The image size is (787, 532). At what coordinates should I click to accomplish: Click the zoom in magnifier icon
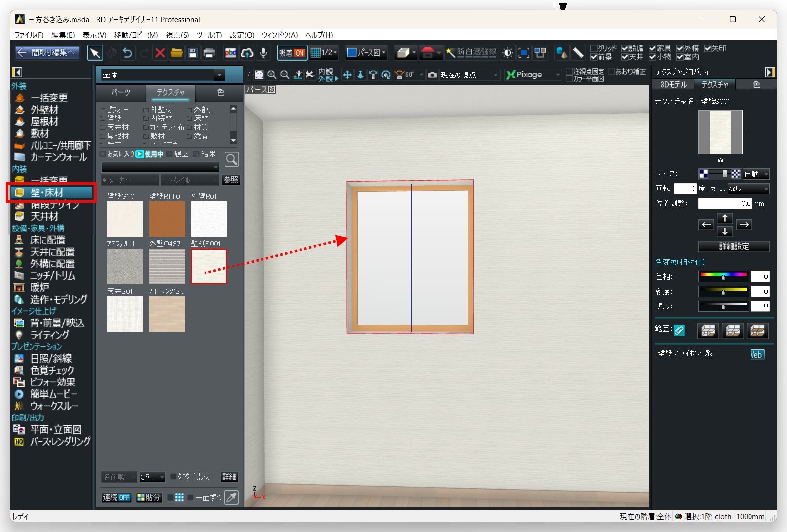272,75
